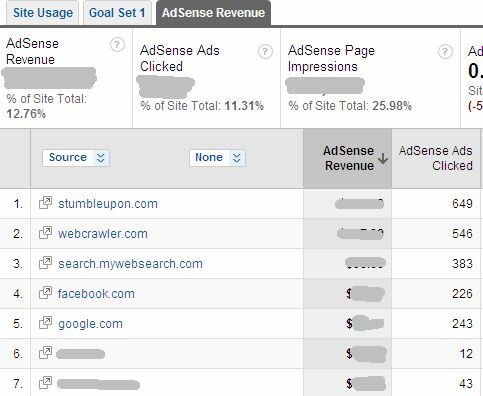Select the AdSense Revenue tab
483x396 pixels.
pos(213,13)
